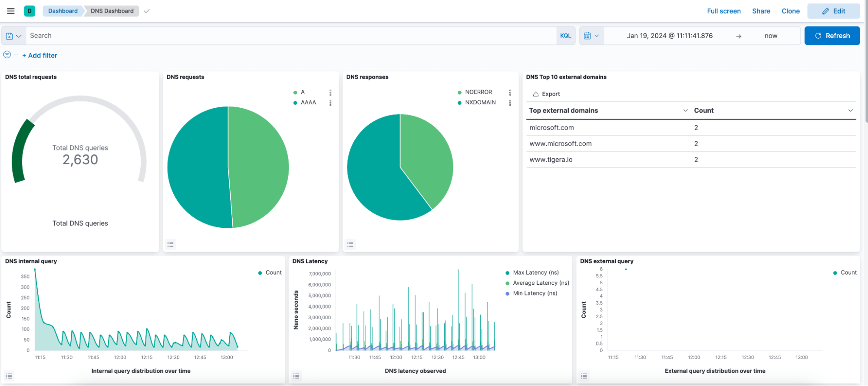Image resolution: width=868 pixels, height=386 pixels.
Task: Click the DNS Latency panel title
Action: tap(310, 261)
